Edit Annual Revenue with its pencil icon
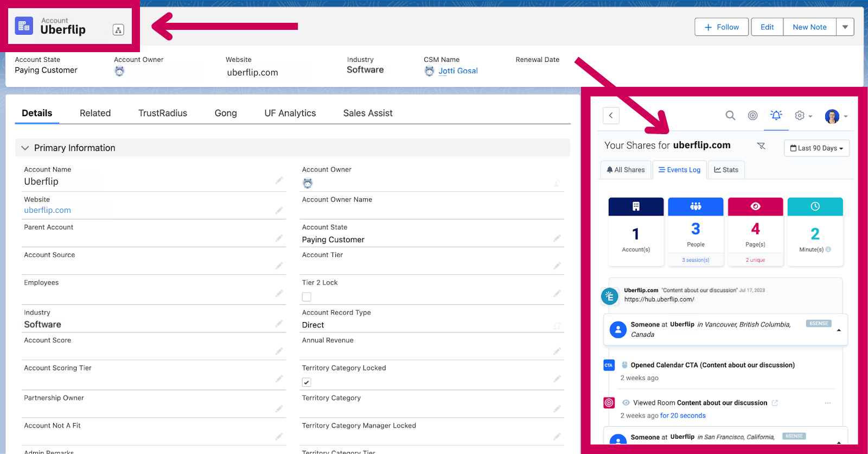 tap(557, 351)
